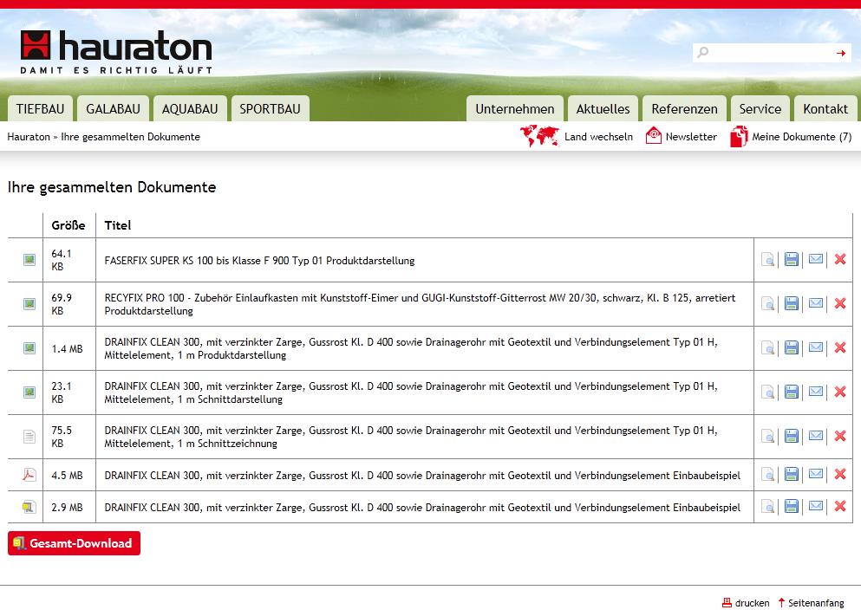Preview the DRAINFIX CLEAN Schnittzeichnung document
The width and height of the screenshot is (861, 616).
(768, 437)
